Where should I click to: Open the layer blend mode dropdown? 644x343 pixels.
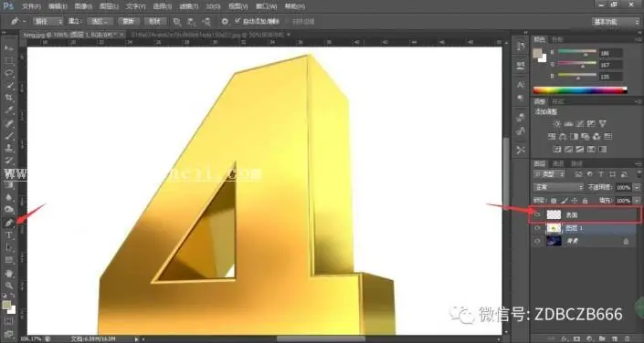point(558,187)
